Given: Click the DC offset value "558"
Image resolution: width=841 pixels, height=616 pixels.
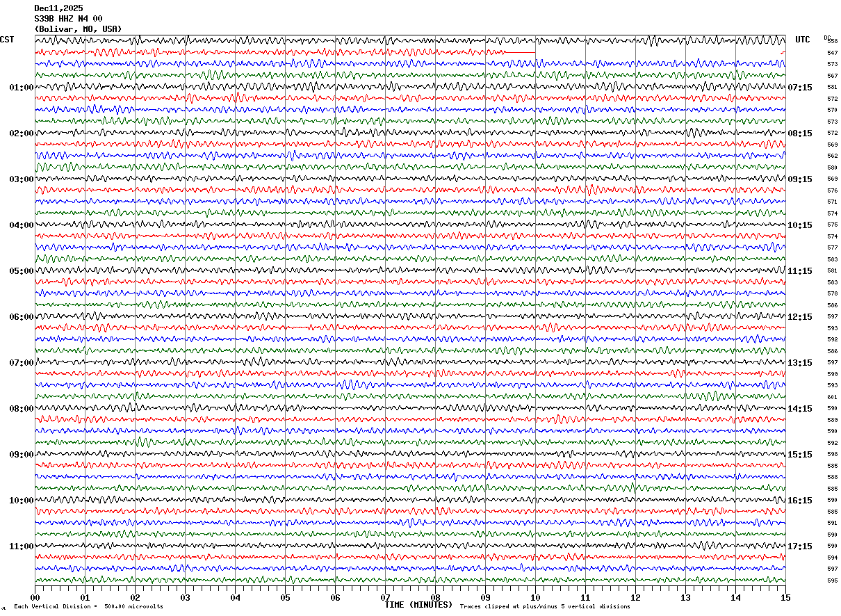Looking at the screenshot, I should pyautogui.click(x=832, y=42).
